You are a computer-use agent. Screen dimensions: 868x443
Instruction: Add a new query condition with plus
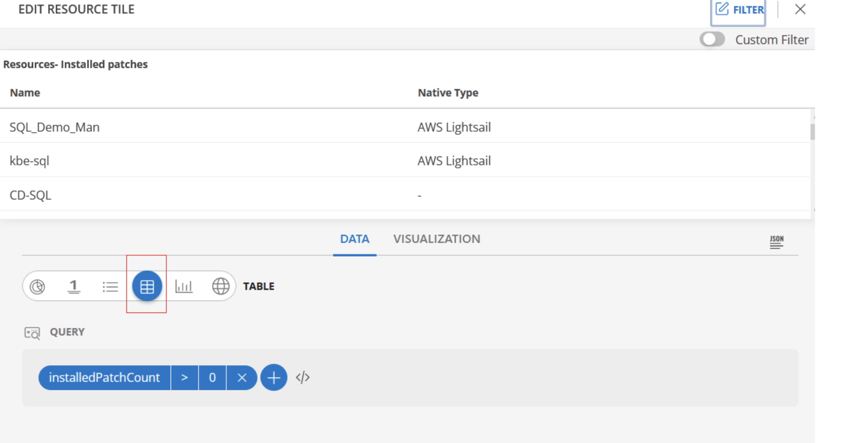(x=274, y=378)
